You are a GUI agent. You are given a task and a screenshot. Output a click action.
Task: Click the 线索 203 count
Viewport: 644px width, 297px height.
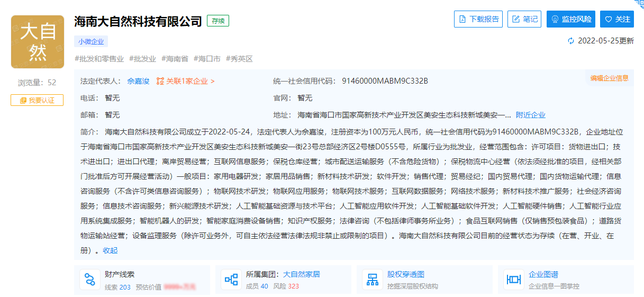[x=117, y=286]
